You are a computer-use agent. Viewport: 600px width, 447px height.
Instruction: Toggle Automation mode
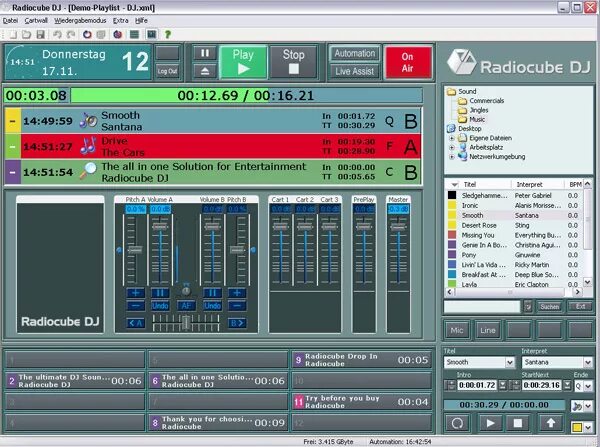point(355,54)
